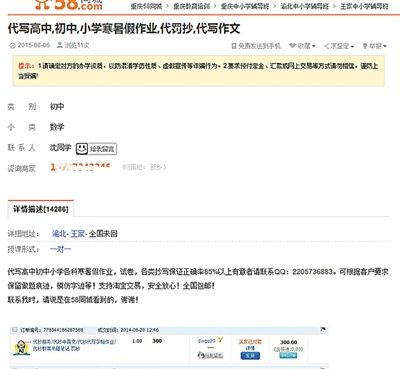The image size is (400, 369).
Task: Click the 一对一 teaching mode link
Action: (x=60, y=249)
